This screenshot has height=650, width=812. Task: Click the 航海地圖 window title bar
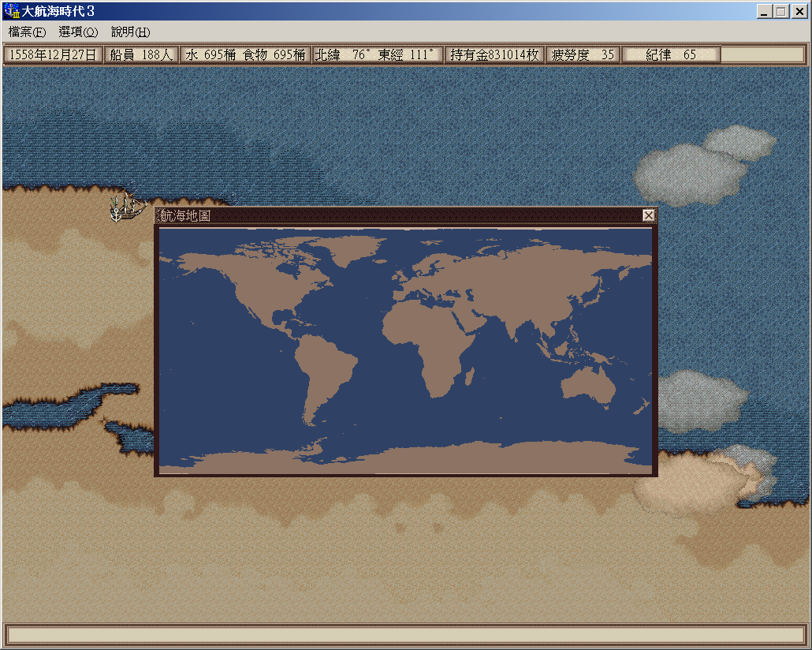(394, 215)
